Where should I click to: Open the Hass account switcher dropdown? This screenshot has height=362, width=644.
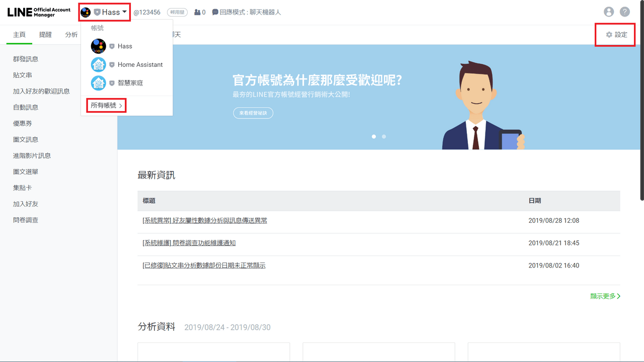(104, 12)
